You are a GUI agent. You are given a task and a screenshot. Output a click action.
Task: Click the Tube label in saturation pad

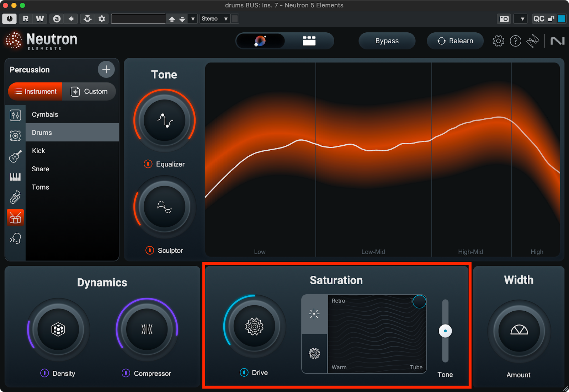pyautogui.click(x=416, y=367)
